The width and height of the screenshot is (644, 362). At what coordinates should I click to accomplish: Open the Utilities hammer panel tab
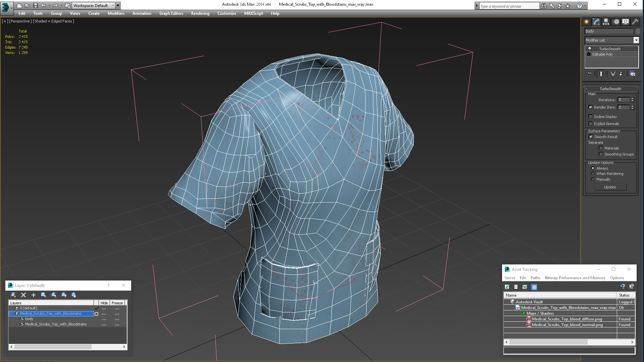pos(635,22)
